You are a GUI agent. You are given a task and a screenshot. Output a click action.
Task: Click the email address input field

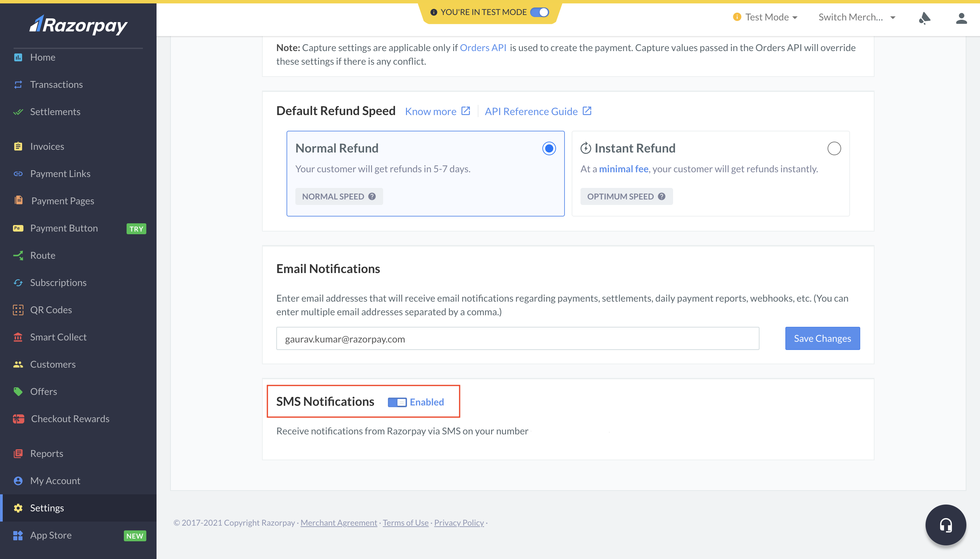pyautogui.click(x=518, y=338)
